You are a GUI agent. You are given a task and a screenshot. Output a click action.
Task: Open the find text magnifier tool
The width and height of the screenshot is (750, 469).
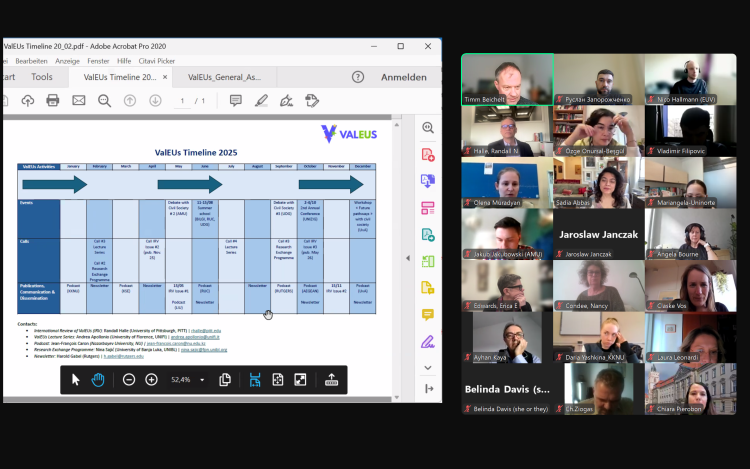pos(105,101)
